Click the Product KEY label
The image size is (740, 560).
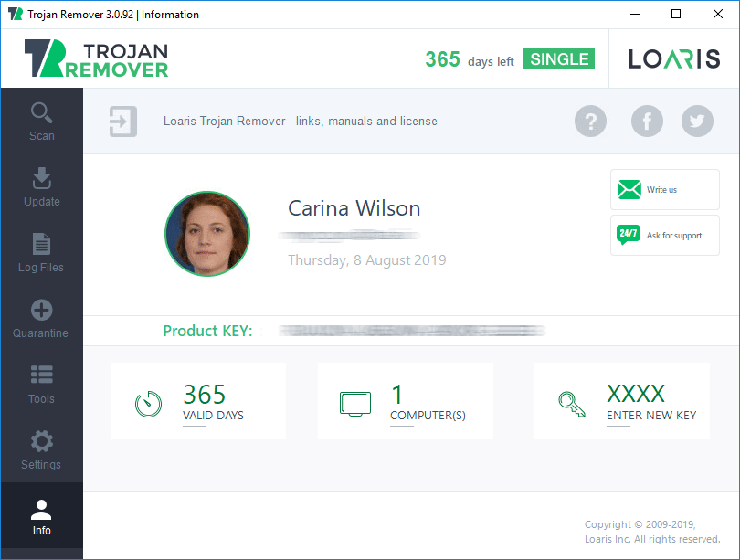pyautogui.click(x=207, y=331)
